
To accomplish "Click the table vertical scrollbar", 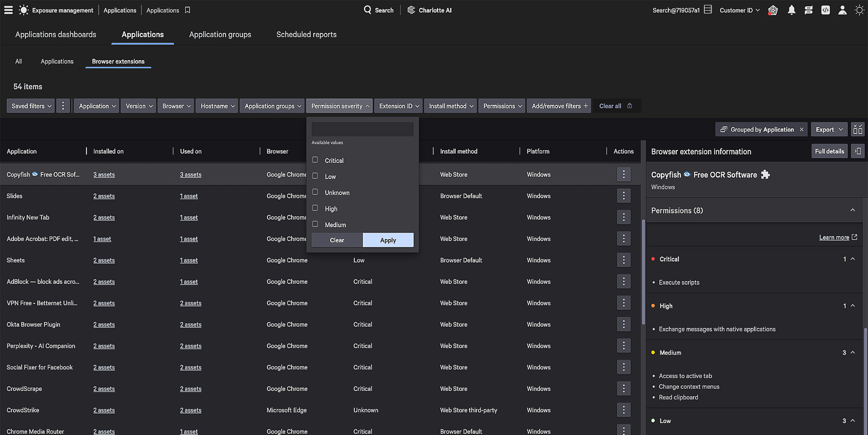I will pyautogui.click(x=643, y=271).
